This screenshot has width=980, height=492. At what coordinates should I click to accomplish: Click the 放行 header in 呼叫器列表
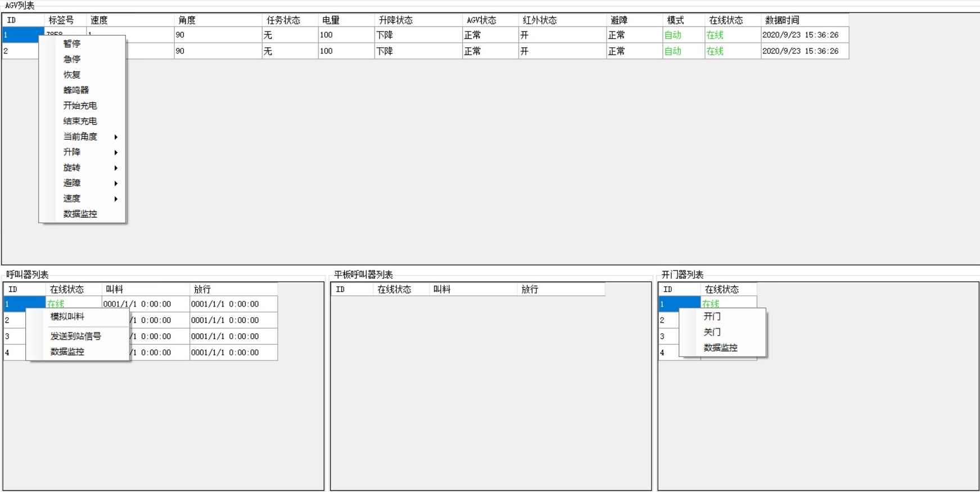[x=233, y=290]
